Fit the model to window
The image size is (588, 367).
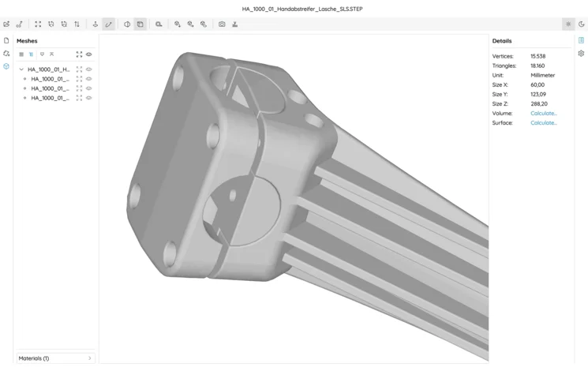click(38, 24)
